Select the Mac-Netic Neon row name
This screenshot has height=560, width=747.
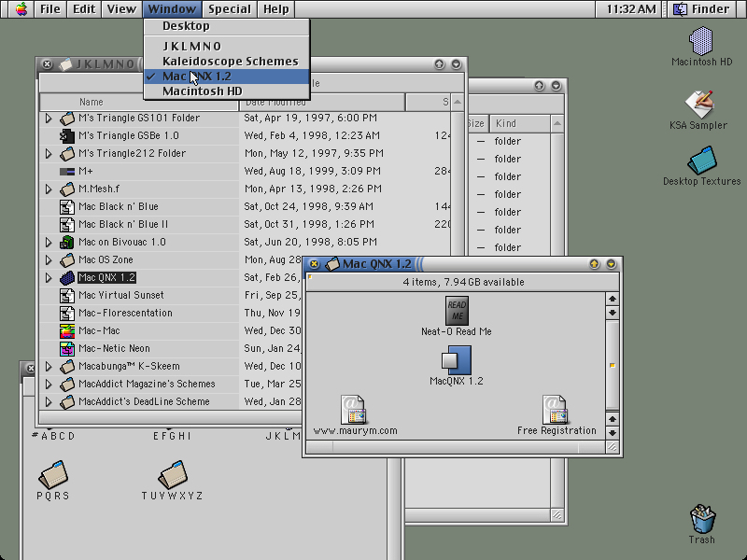click(114, 348)
